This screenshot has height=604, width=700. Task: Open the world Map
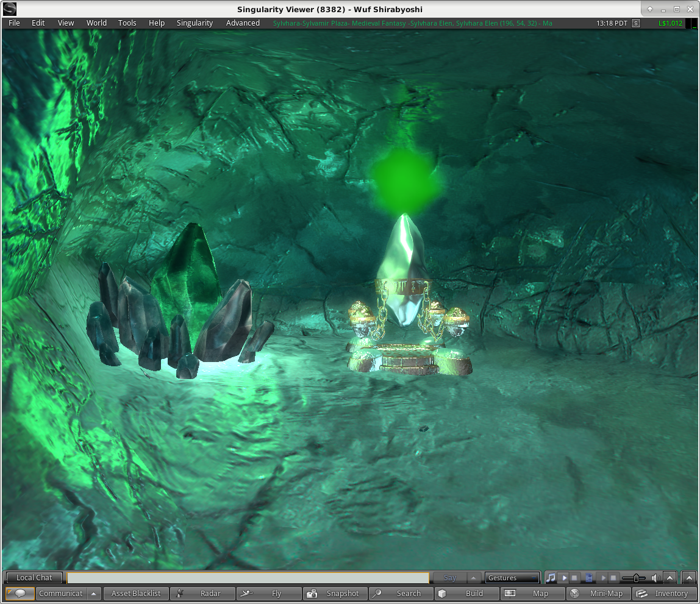tap(533, 593)
